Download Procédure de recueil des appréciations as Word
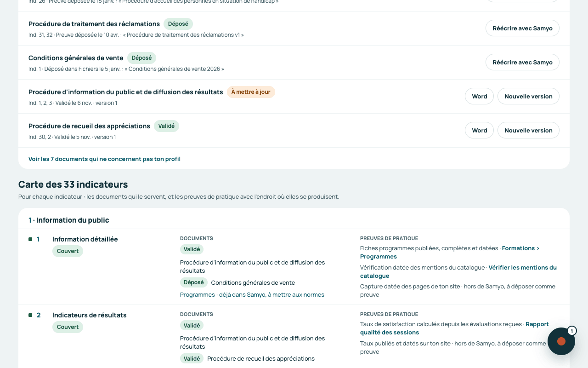Image resolution: width=588 pixels, height=368 pixels. (479, 130)
